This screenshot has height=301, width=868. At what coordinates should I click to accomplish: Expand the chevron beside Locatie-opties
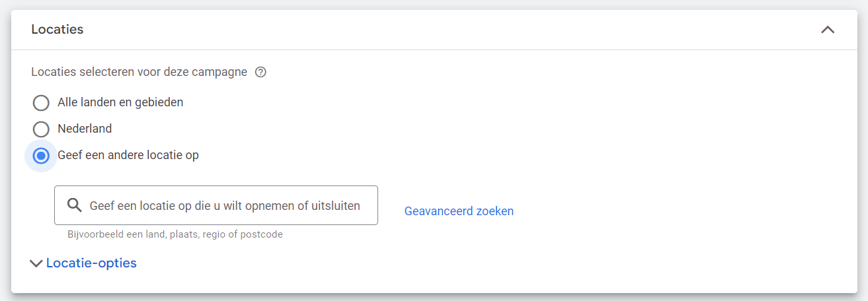pos(36,263)
